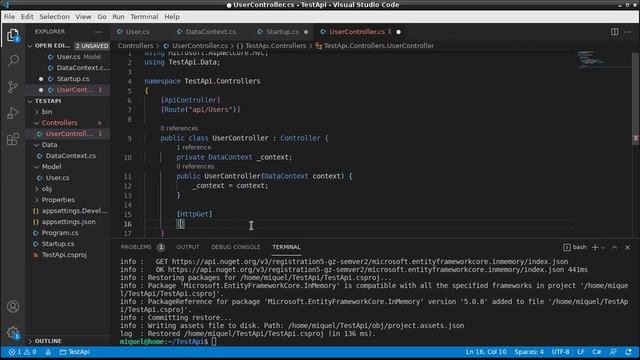The image size is (640, 360).
Task: Select Startup.cs in Open Editors list
Action: tap(73, 79)
